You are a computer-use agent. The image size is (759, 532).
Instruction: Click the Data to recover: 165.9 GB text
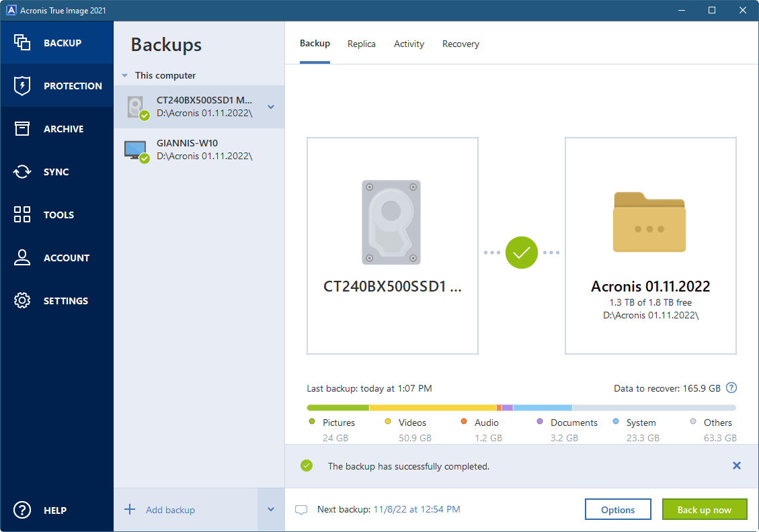[667, 388]
